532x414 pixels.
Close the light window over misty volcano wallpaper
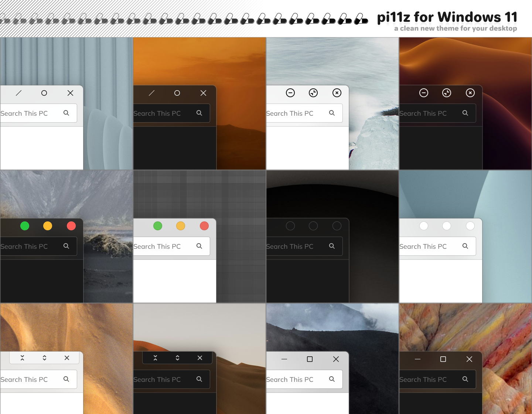click(336, 359)
